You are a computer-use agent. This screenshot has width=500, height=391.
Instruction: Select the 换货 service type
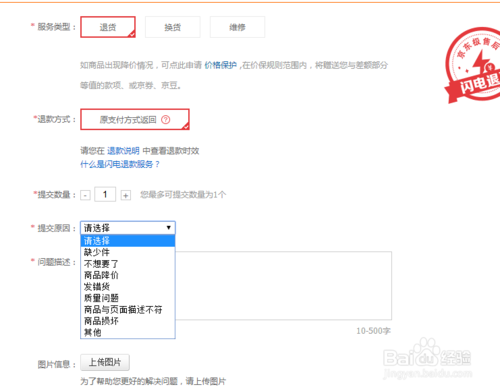(x=173, y=27)
